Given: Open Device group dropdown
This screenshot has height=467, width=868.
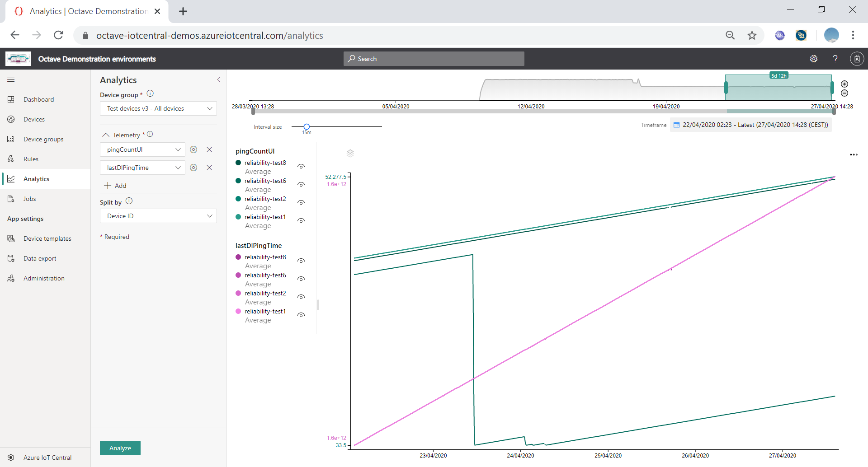Looking at the screenshot, I should (x=158, y=108).
